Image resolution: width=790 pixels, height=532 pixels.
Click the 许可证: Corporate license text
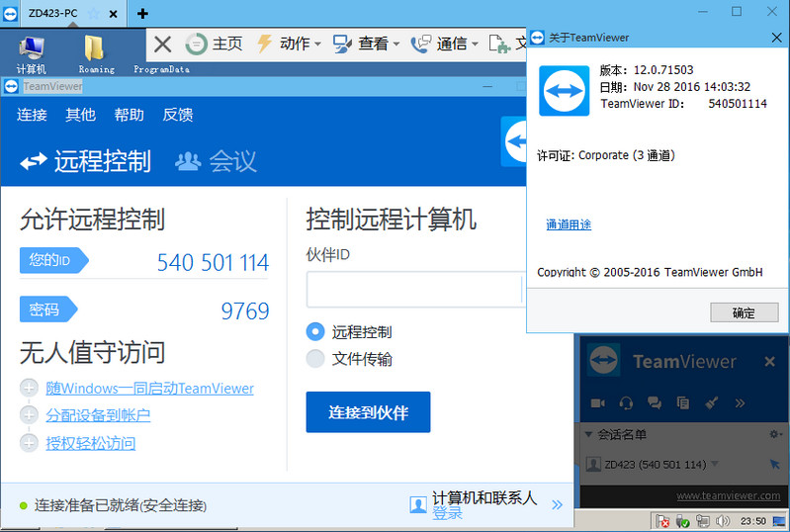[606, 155]
